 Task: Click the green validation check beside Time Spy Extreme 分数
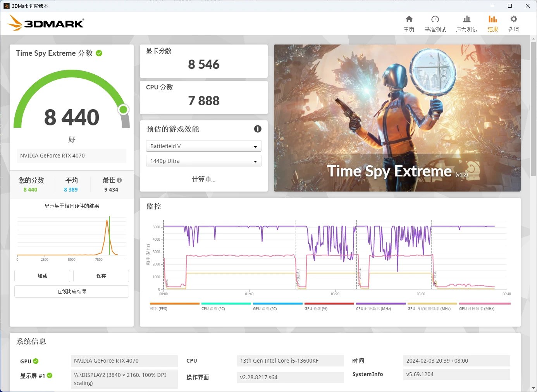[x=99, y=53]
